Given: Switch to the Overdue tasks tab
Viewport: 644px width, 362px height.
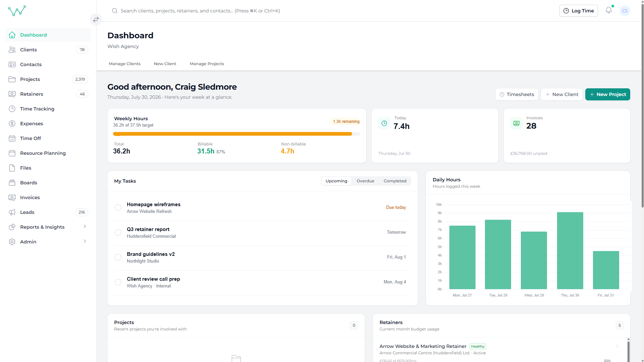Looking at the screenshot, I should 365,181.
